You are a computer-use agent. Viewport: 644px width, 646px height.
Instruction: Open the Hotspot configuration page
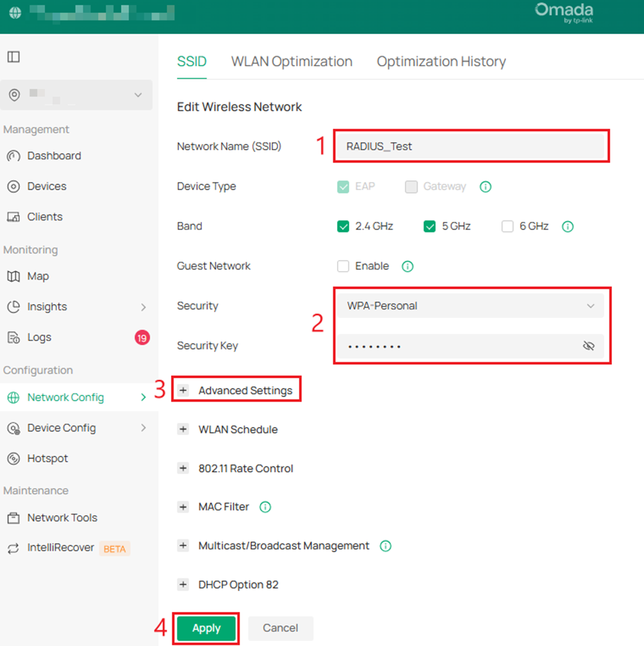(48, 458)
